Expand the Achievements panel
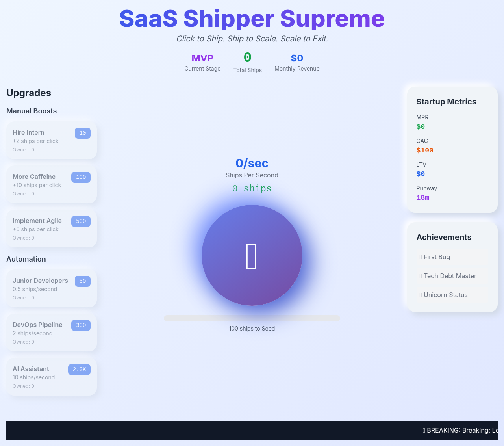The height and width of the screenshot is (446, 504). (x=444, y=237)
